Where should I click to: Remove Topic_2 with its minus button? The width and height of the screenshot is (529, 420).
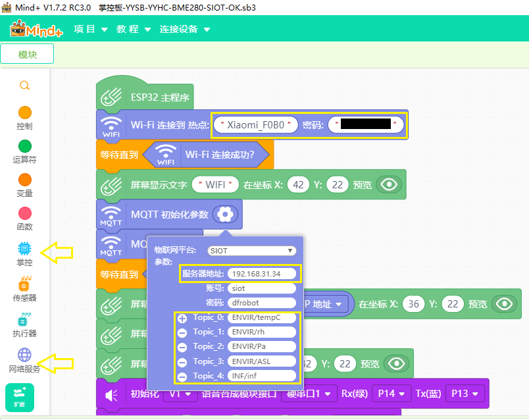point(182,348)
